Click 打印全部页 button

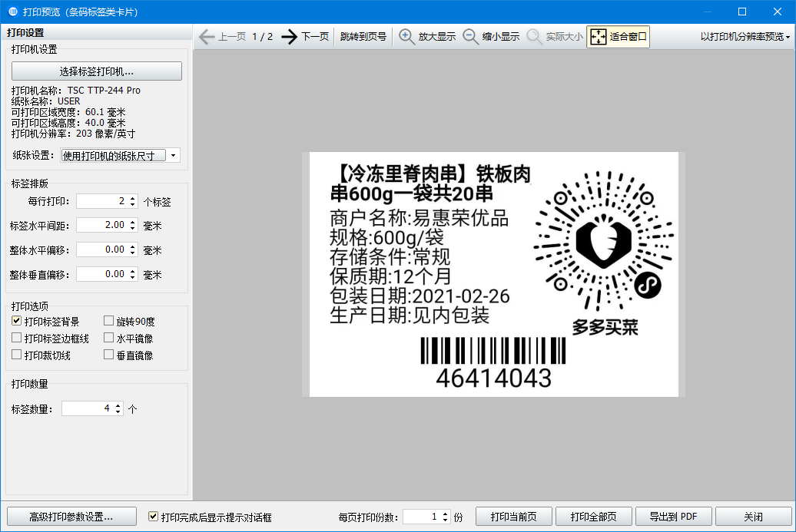[x=593, y=517]
